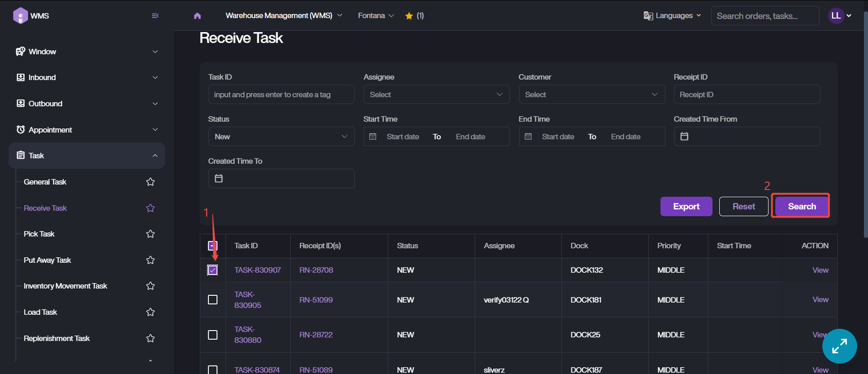Open the RN-28708 receipt link
This screenshot has width=868, height=374.
(x=316, y=270)
